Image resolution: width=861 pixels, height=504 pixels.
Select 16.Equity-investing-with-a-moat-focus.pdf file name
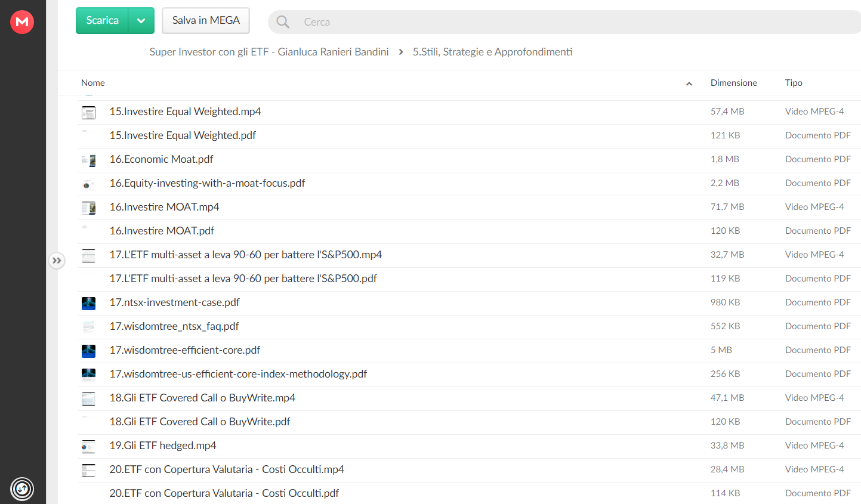pos(207,183)
